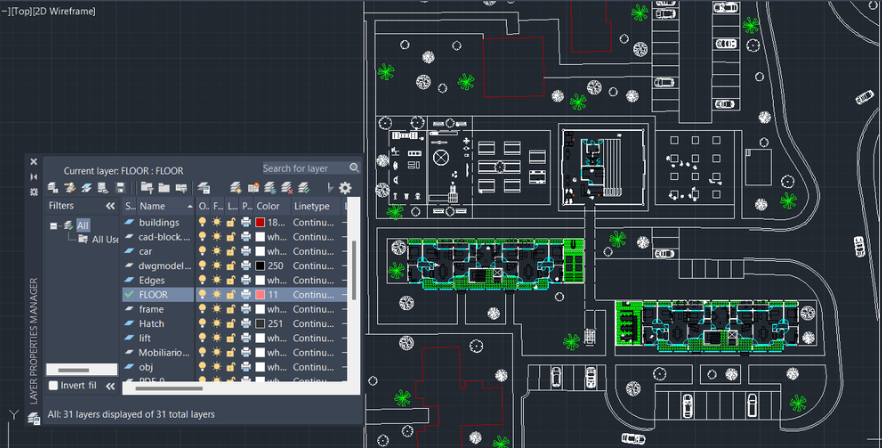Lock the Hatch layer padlock
Image resolution: width=882 pixels, height=448 pixels.
[x=231, y=324]
